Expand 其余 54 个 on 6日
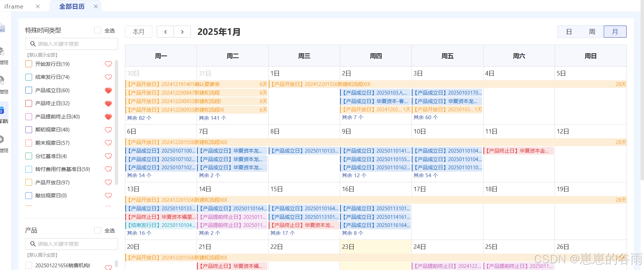 [x=139, y=175]
